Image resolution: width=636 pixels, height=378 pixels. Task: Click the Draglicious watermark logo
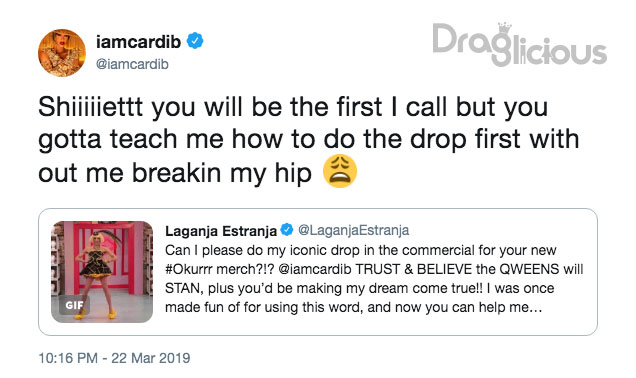coord(519,45)
